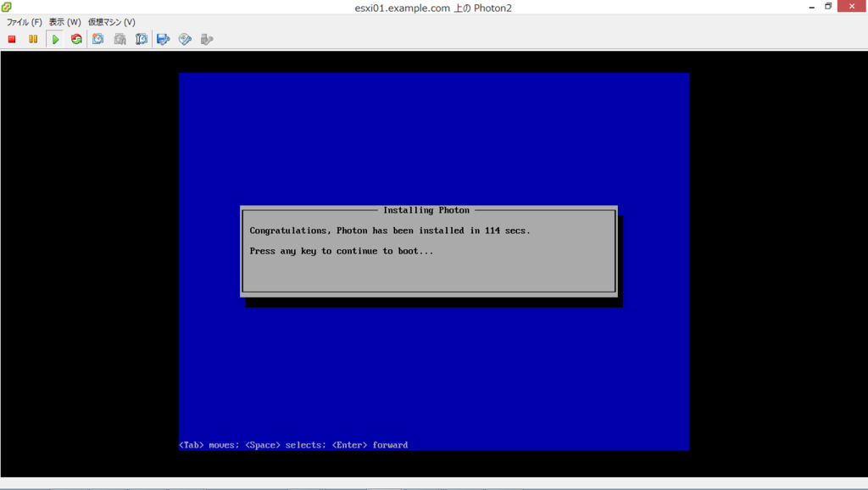Image resolution: width=868 pixels, height=490 pixels.
Task: Open the 表示 (W) menu
Action: [64, 22]
